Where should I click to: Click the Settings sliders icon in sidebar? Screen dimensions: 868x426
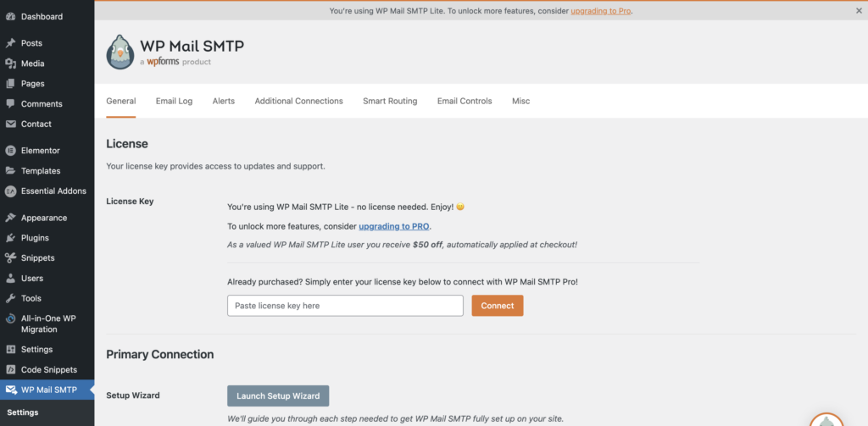(10, 350)
